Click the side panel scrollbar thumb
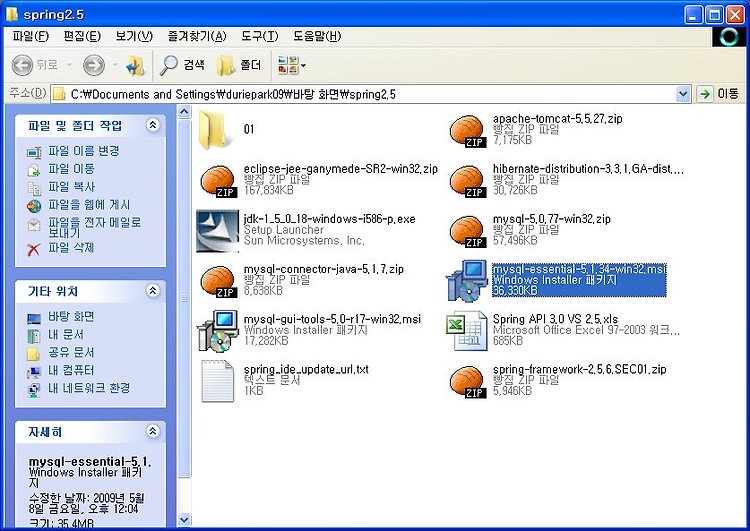750x531 pixels. tap(184, 299)
